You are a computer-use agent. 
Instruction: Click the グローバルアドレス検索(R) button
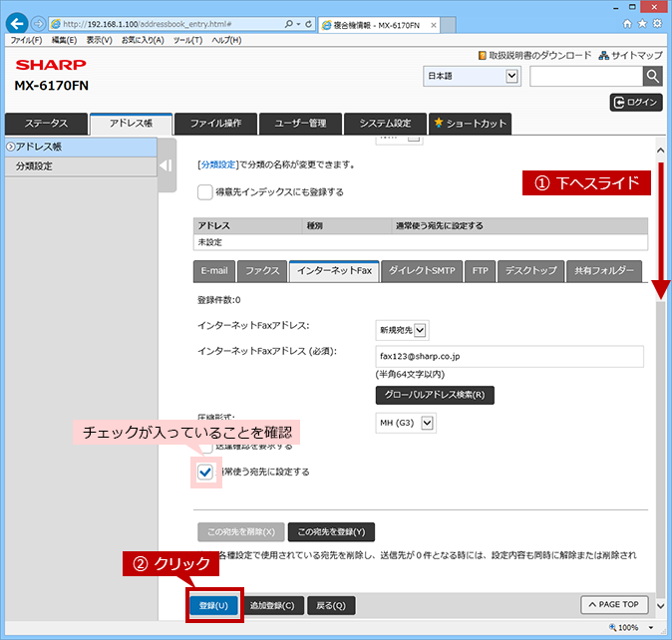point(435,395)
